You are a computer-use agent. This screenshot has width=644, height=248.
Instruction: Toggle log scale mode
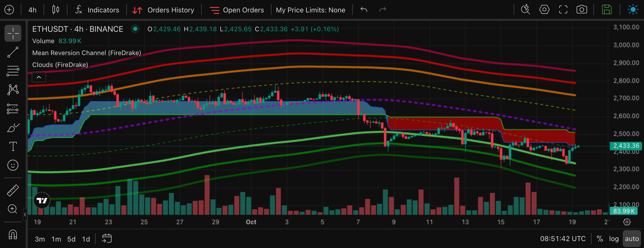click(x=614, y=239)
